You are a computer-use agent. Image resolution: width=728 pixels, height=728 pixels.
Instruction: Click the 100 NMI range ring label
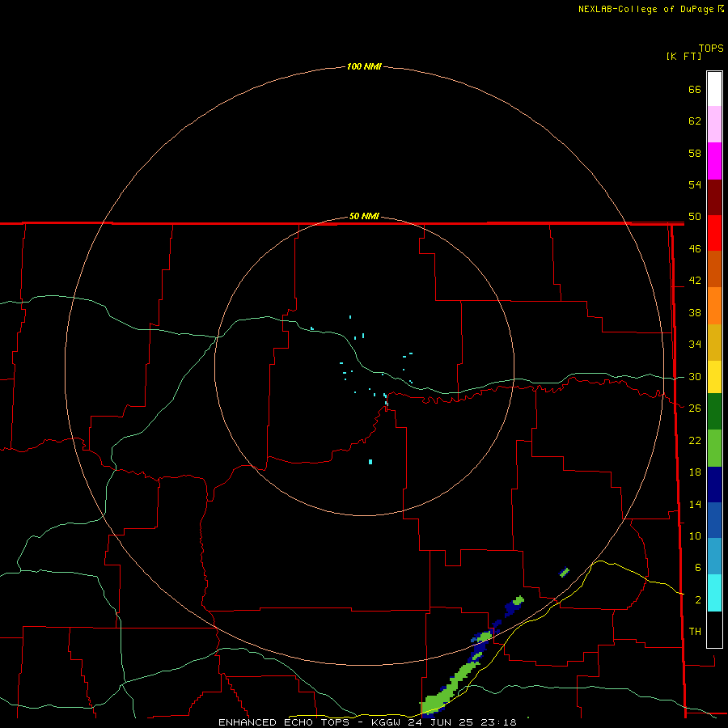click(x=364, y=66)
